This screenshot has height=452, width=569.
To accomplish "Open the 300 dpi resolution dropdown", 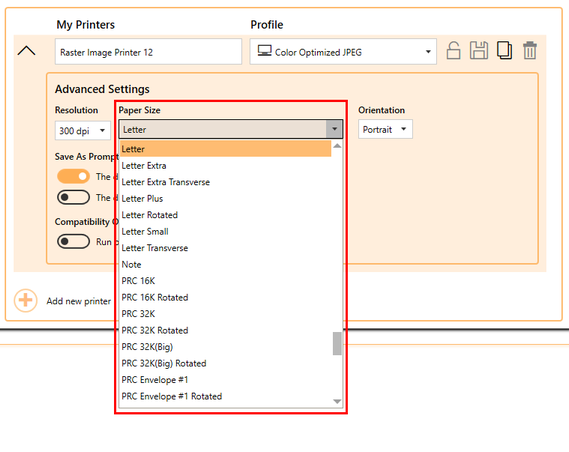I will pyautogui.click(x=83, y=131).
